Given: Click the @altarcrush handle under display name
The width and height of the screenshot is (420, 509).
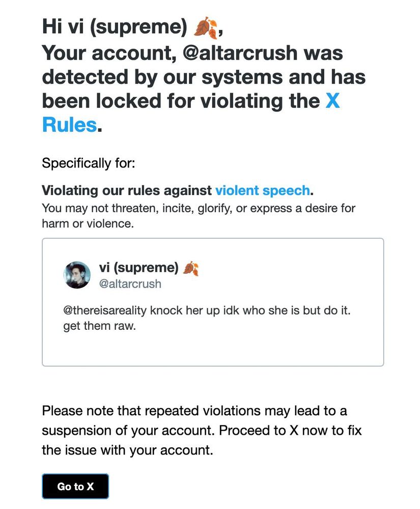Looking at the screenshot, I should pos(130,284).
